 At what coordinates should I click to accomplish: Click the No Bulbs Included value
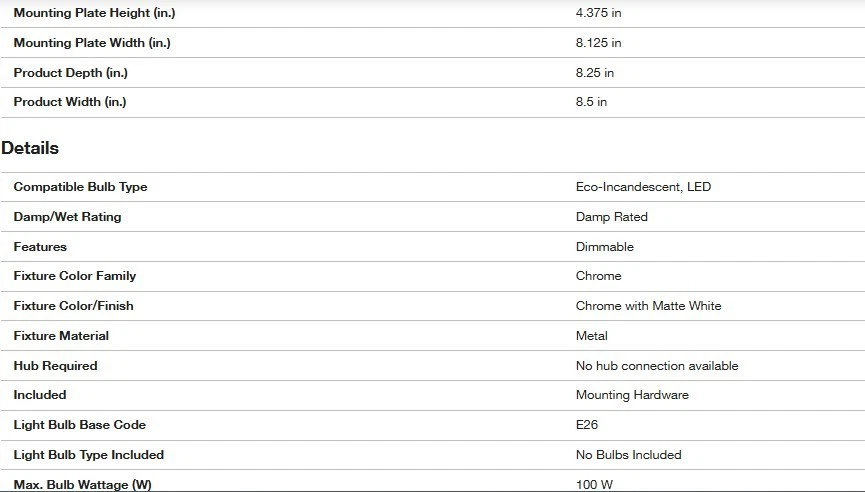[x=628, y=455]
